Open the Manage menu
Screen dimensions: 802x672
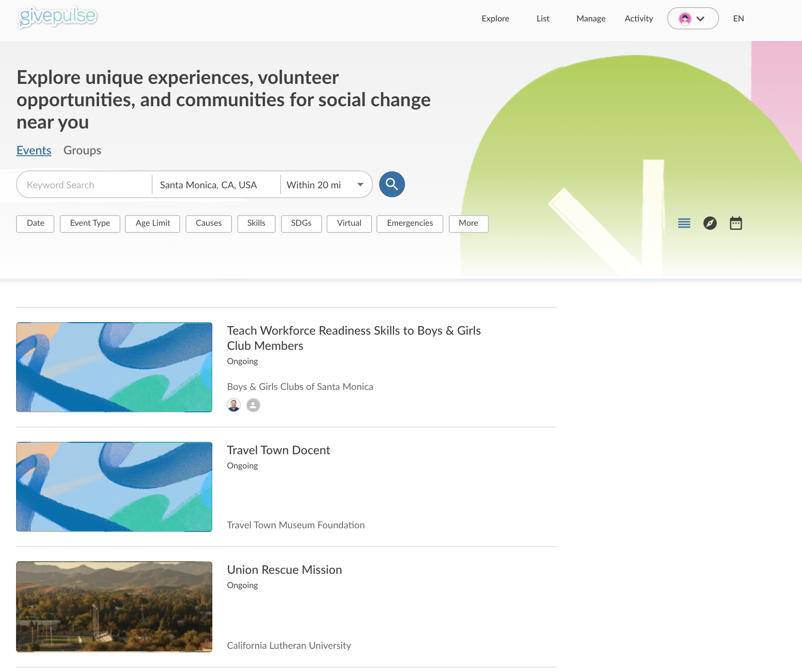(591, 18)
